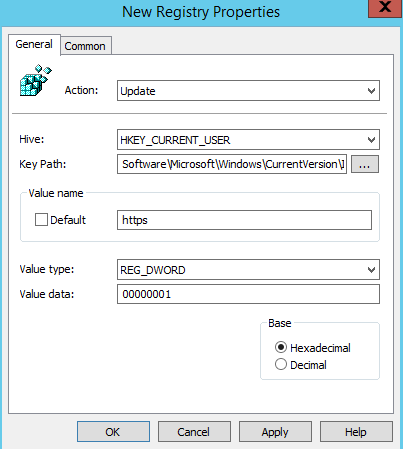Viewport: 403px width, 449px height.
Task: Switch to the Common tab
Action: 85,46
